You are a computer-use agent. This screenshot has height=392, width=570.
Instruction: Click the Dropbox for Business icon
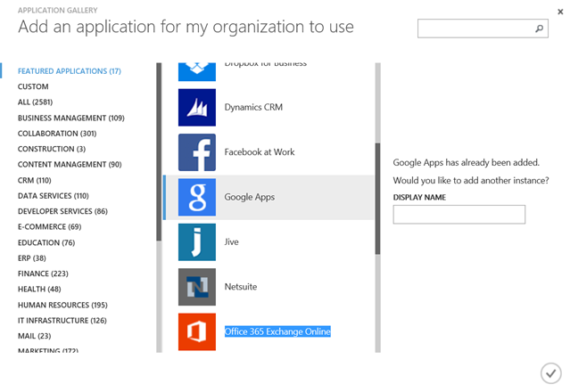click(x=196, y=72)
